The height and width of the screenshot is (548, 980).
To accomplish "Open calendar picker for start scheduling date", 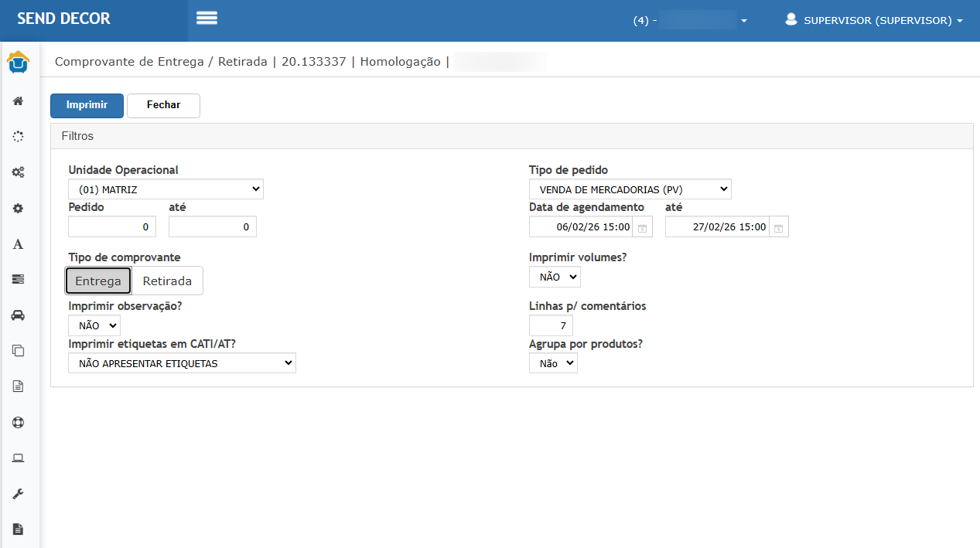I will 643,227.
